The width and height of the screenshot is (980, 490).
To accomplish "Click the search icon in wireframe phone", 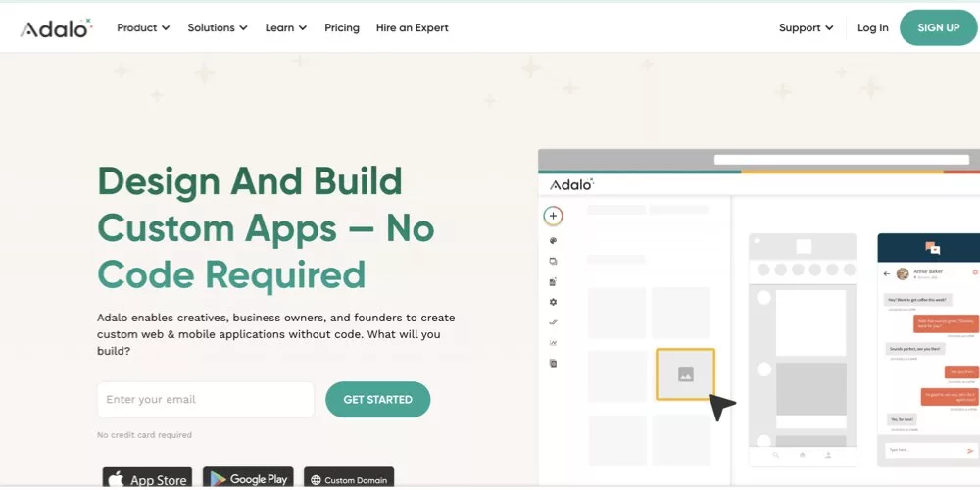I will (775, 455).
